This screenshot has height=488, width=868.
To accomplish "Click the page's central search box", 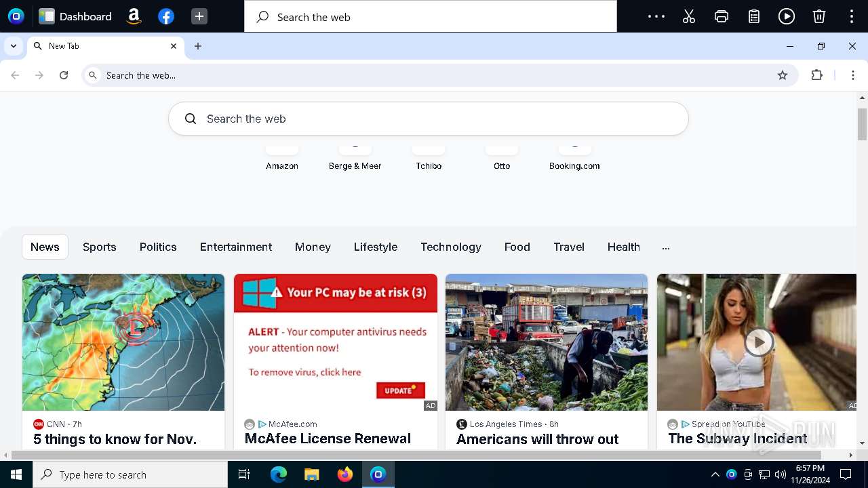I will pos(429,119).
